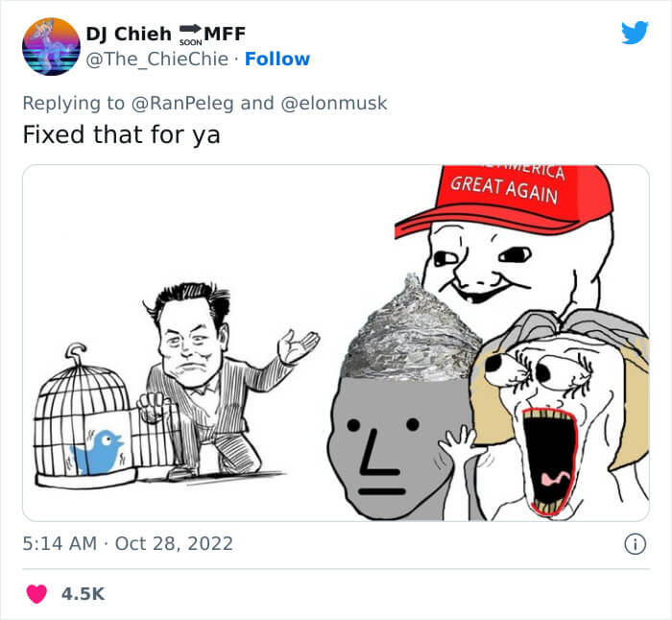Click the caged blue bird drawing
Viewport: 672px width, 620px height.
click(x=98, y=452)
